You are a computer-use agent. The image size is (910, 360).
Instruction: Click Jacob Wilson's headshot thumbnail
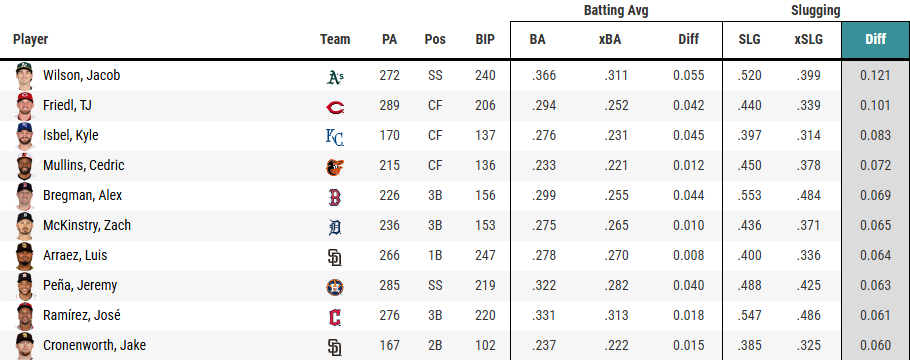25,75
